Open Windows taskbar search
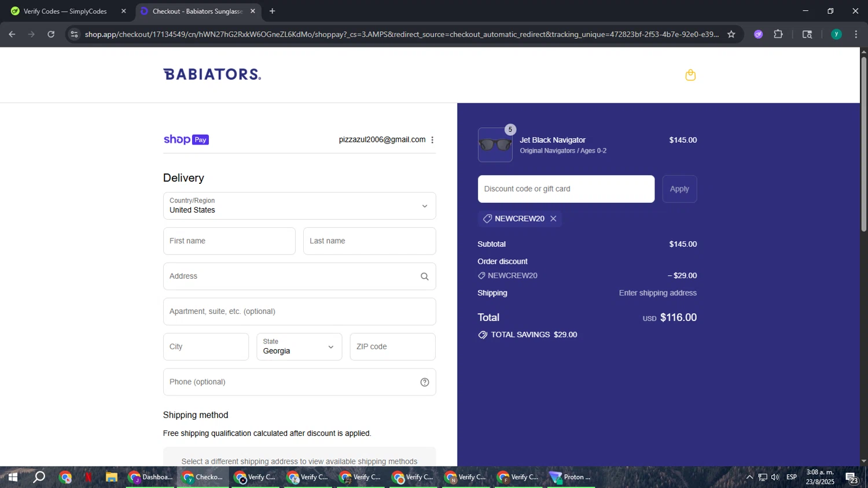868x488 pixels. [x=39, y=477]
